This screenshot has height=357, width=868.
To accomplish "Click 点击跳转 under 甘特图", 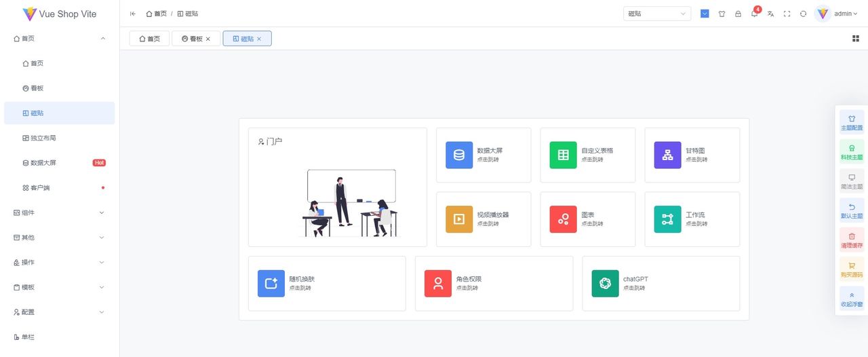I will (696, 159).
